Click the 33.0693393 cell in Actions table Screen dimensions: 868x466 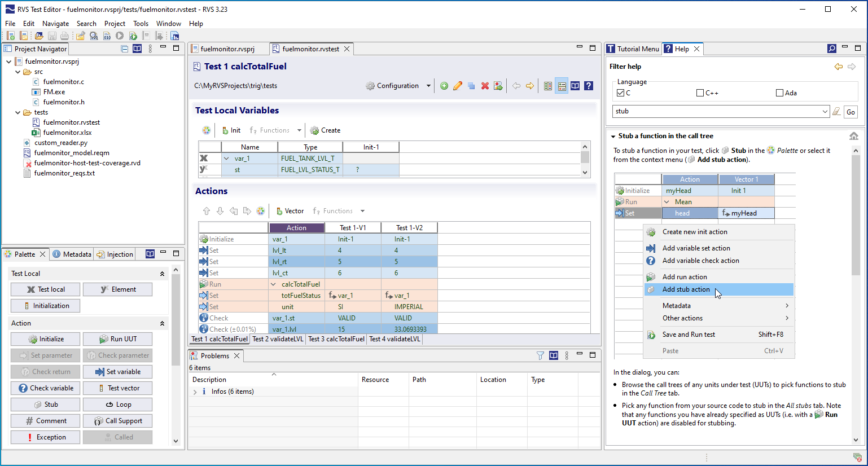click(410, 329)
